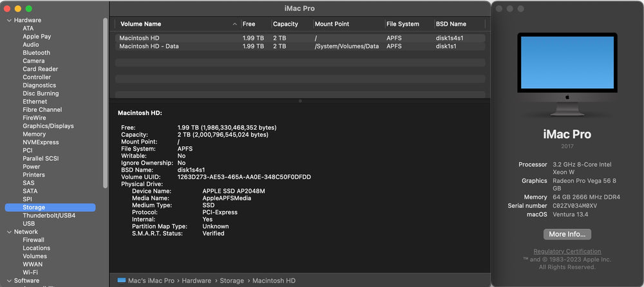The image size is (644, 287).
Task: Click the Volume UUID value text
Action: (244, 177)
